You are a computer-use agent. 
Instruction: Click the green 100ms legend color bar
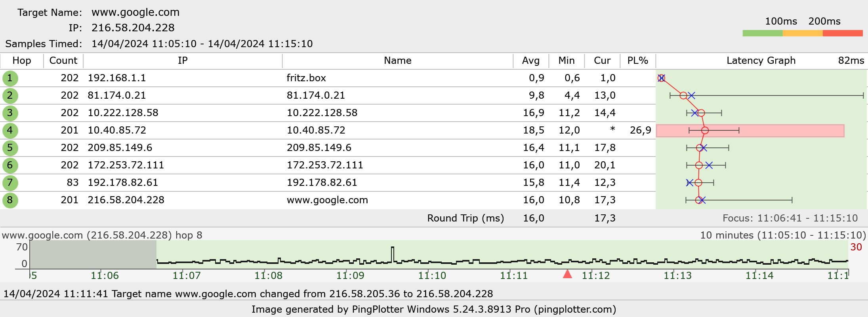click(762, 33)
